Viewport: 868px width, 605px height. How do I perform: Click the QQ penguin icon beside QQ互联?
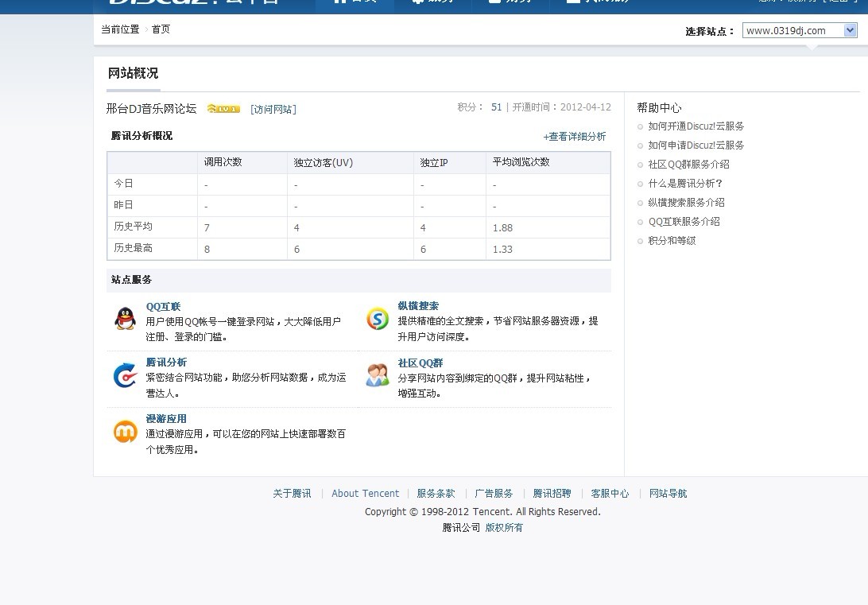[x=125, y=319]
